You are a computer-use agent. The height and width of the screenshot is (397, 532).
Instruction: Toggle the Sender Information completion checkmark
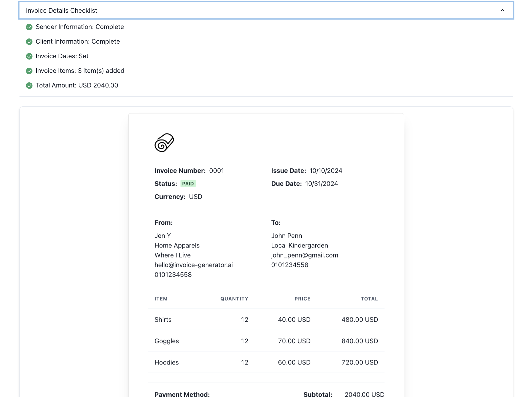pyautogui.click(x=29, y=27)
